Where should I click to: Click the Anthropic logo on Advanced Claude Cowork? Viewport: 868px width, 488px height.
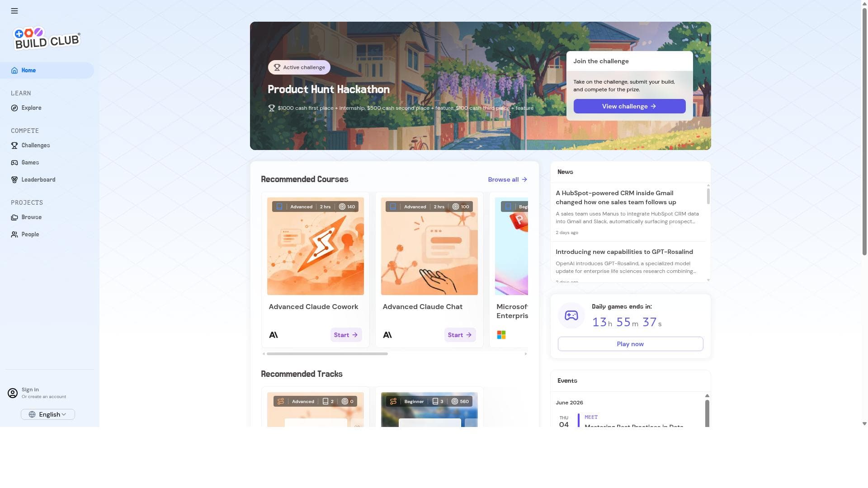274,335
